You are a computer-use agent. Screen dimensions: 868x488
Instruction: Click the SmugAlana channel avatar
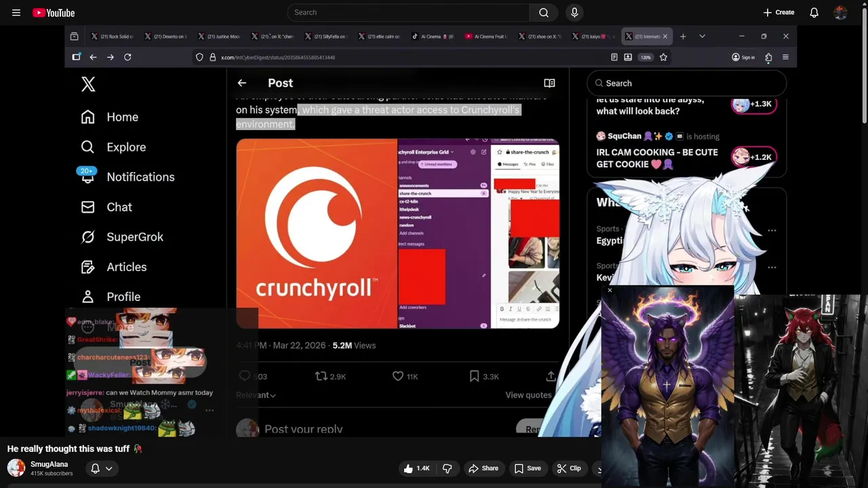tap(16, 468)
